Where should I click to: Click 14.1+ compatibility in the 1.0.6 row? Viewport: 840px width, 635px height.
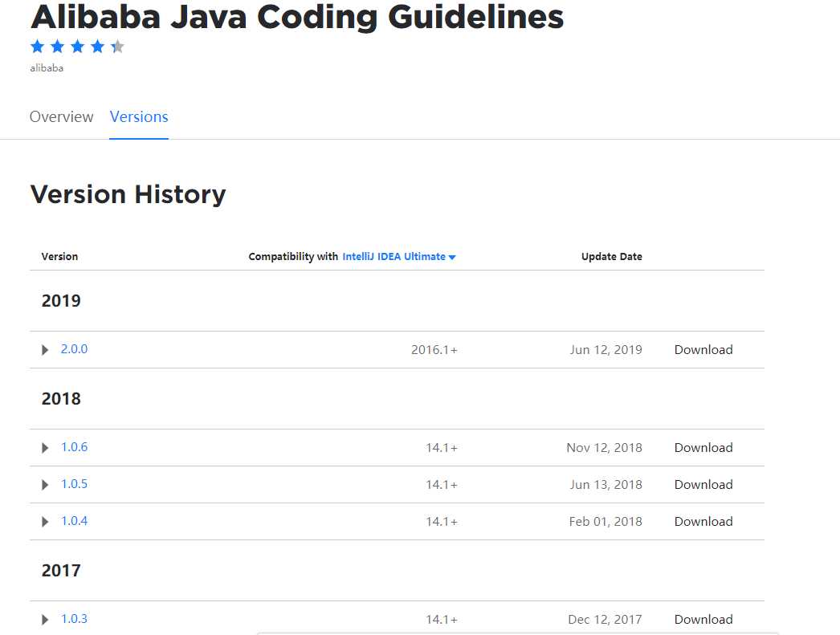click(442, 448)
